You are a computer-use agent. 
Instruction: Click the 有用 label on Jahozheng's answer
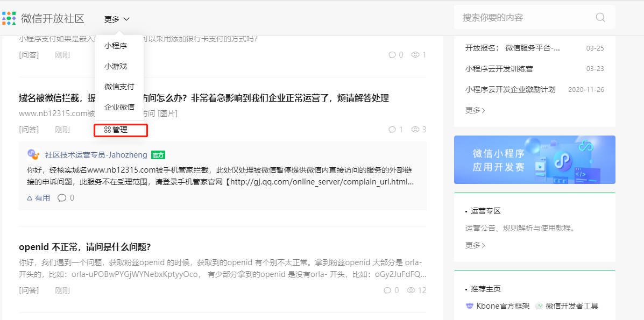(43, 198)
